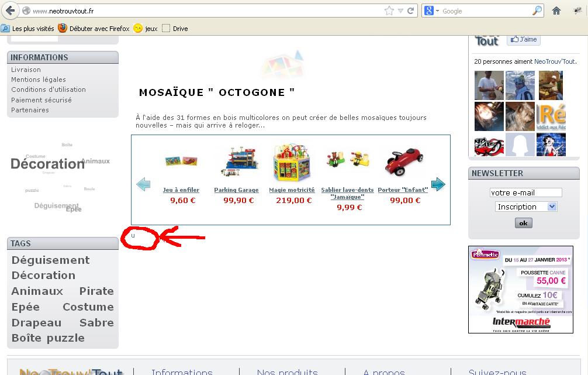Open the URL history dropdown arrow
Image resolution: width=588 pixels, height=375 pixels.
(400, 11)
